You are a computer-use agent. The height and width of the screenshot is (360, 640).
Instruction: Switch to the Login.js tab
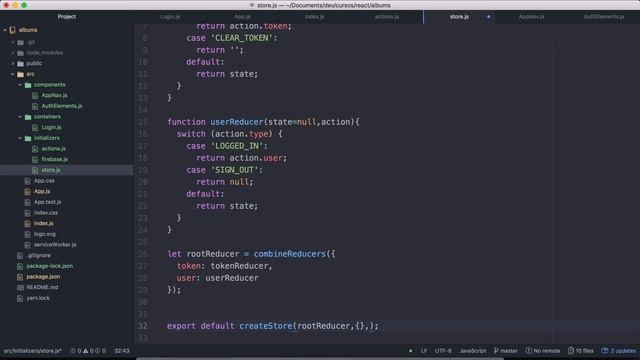[170, 17]
